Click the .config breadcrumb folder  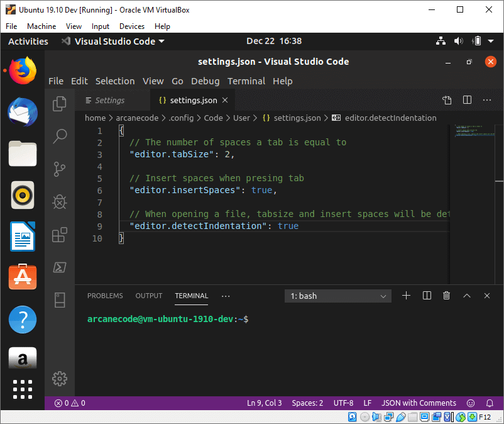point(181,118)
